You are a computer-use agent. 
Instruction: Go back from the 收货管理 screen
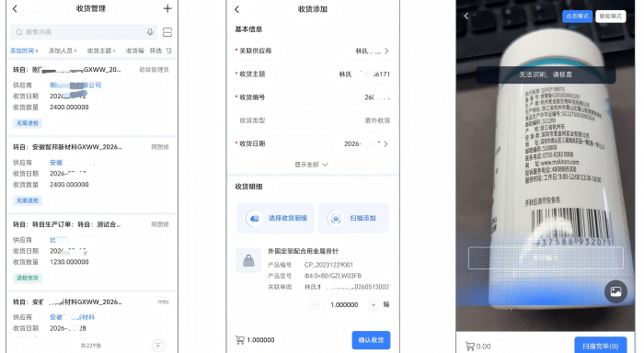tap(15, 8)
